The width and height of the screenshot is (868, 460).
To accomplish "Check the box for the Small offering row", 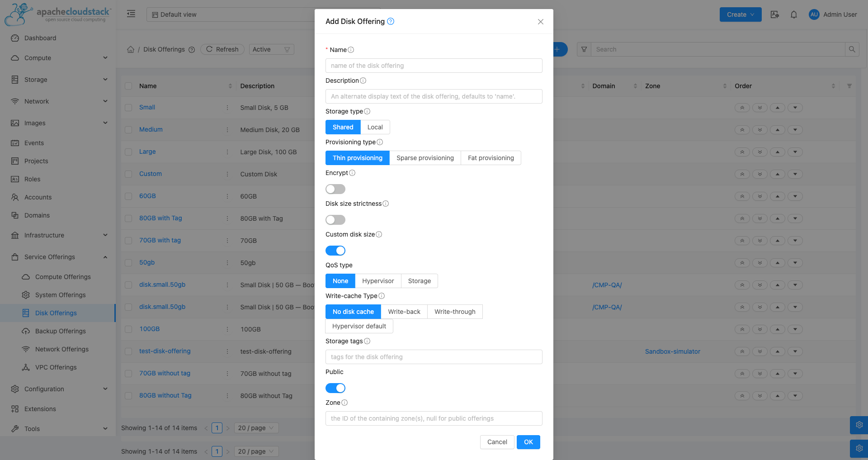I will coord(128,108).
